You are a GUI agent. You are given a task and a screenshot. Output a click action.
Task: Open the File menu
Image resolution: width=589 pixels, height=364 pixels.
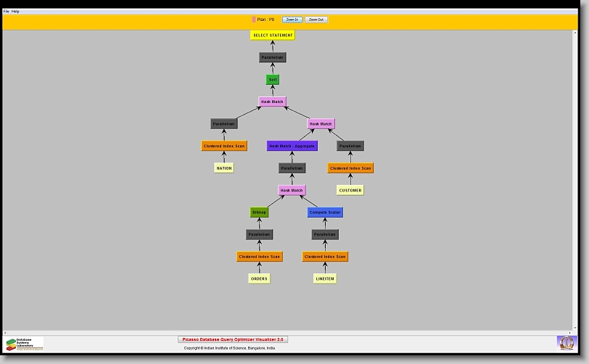pyautogui.click(x=7, y=12)
